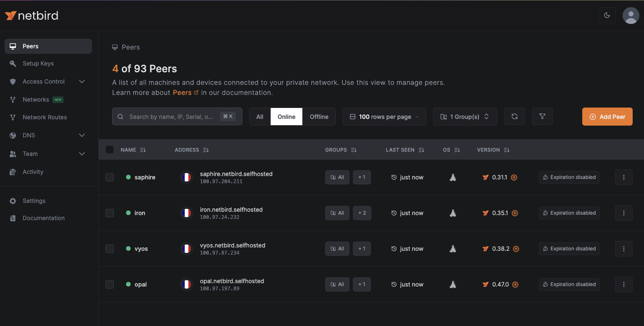This screenshot has height=326, width=644.
Task: Check the box next to vyos
Action: click(110, 249)
